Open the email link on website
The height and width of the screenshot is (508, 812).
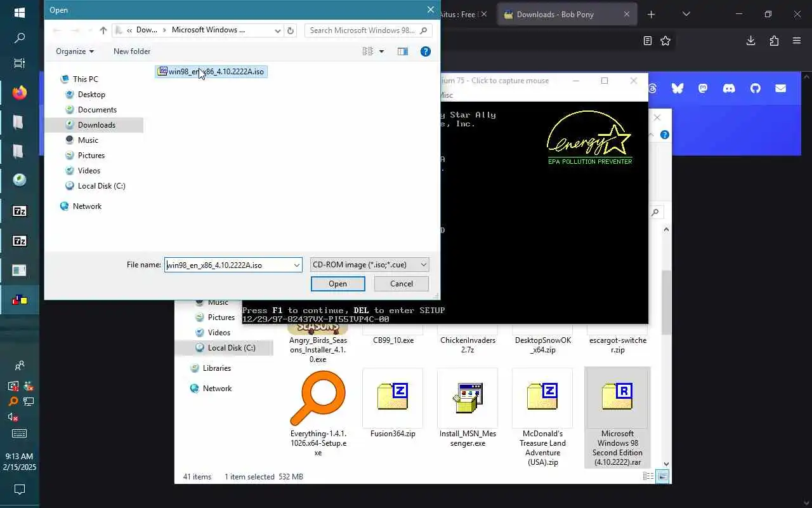(x=780, y=89)
